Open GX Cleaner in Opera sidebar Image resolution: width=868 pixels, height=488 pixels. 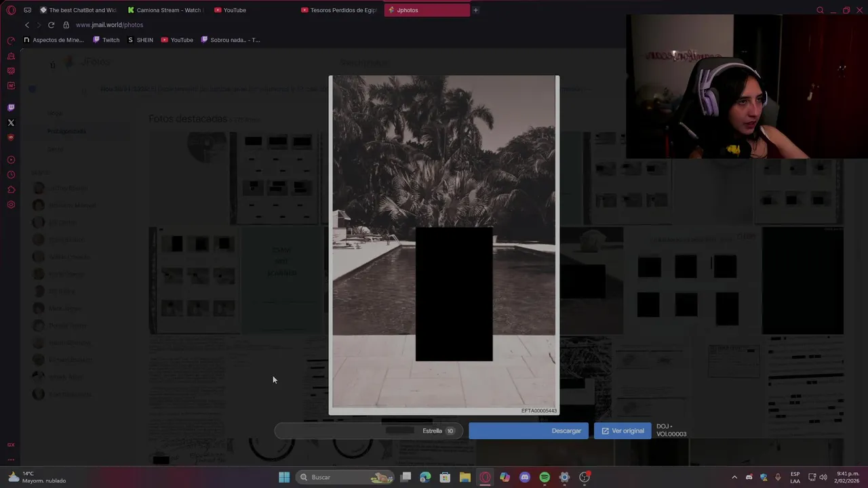click(11, 56)
